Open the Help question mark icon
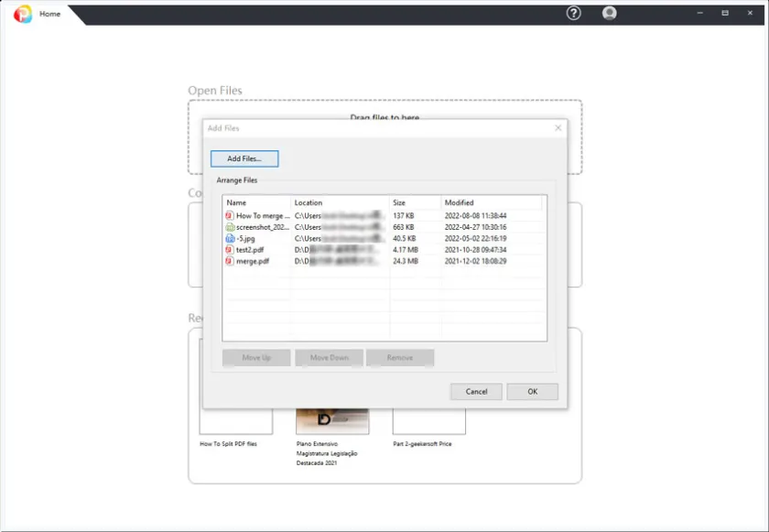This screenshot has width=769, height=532. tap(574, 13)
